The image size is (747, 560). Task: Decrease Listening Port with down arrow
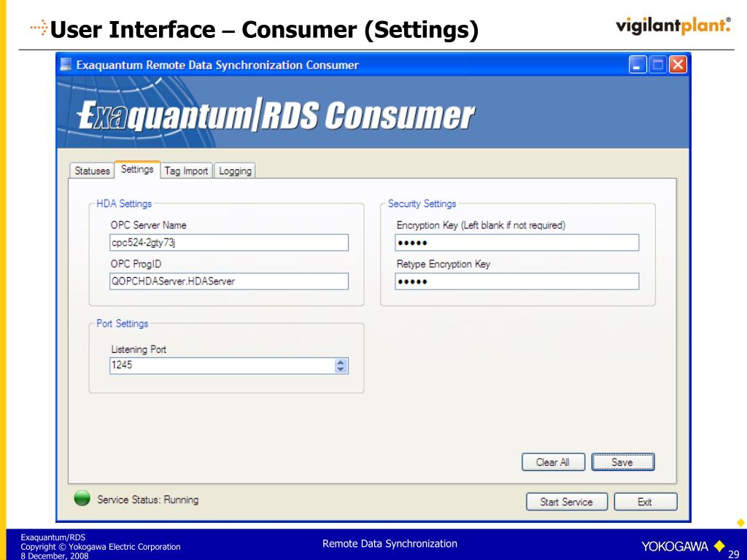coord(341,369)
